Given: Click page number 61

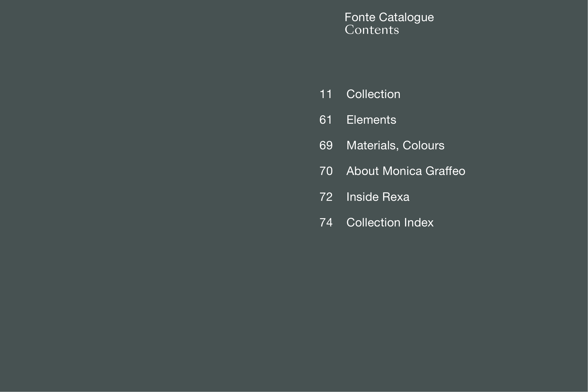Looking at the screenshot, I should (x=326, y=120).
